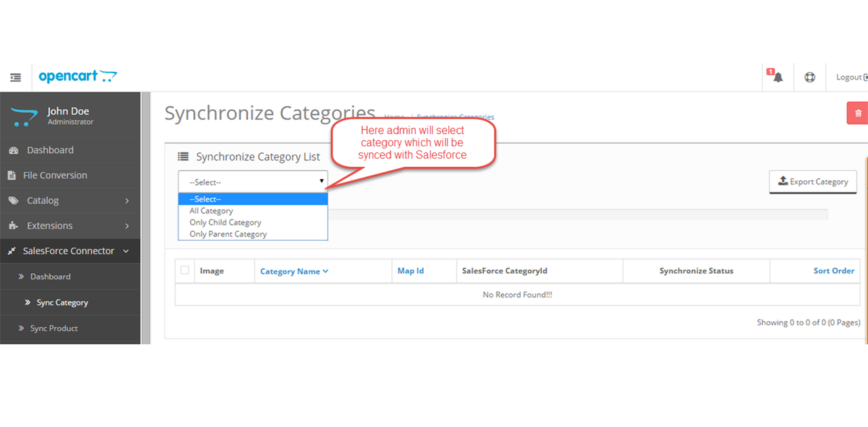Click the Export Category button
The width and height of the screenshot is (868, 427).
(812, 182)
